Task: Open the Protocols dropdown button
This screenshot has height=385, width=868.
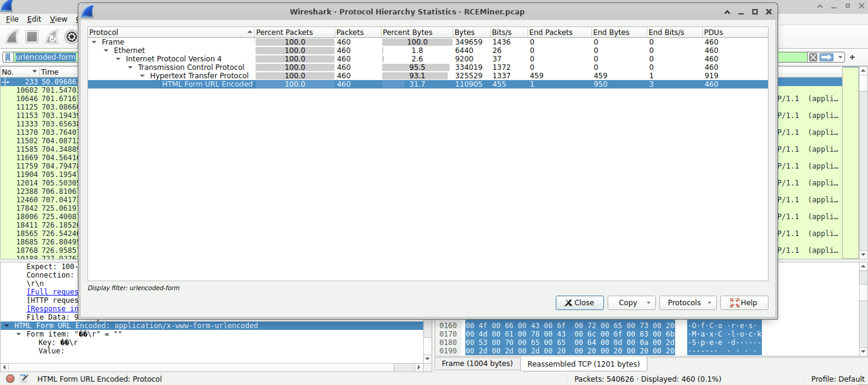Action: [688, 303]
